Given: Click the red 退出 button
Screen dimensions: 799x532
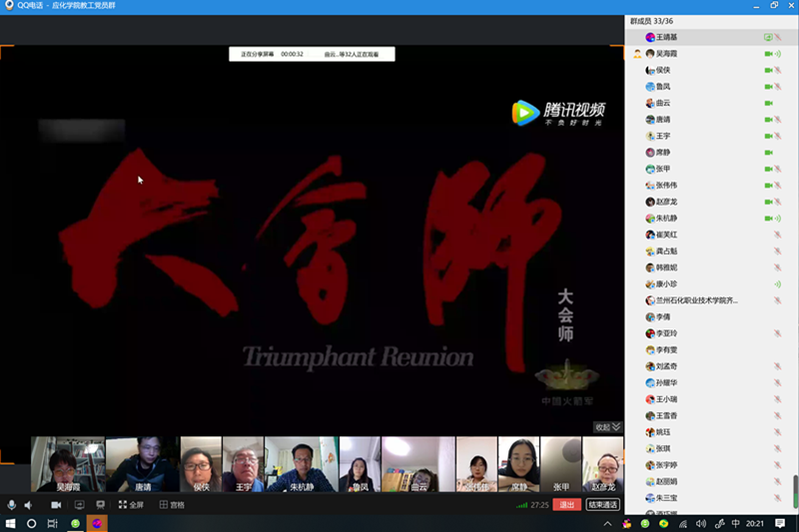Looking at the screenshot, I should [567, 505].
